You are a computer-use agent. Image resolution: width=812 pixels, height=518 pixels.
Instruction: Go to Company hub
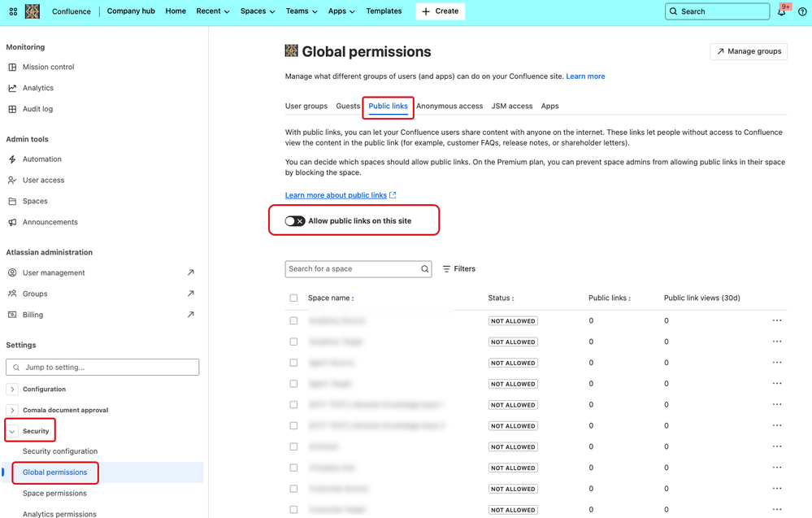pyautogui.click(x=131, y=11)
